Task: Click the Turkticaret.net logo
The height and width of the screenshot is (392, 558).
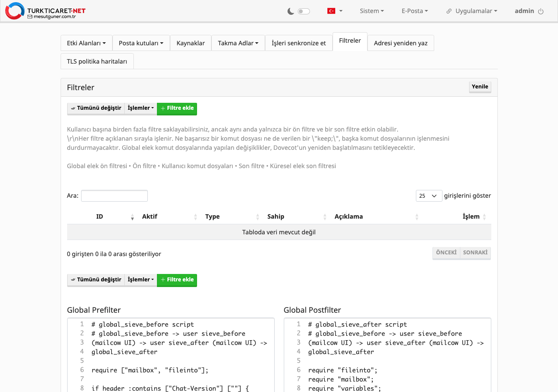Action: [45, 11]
